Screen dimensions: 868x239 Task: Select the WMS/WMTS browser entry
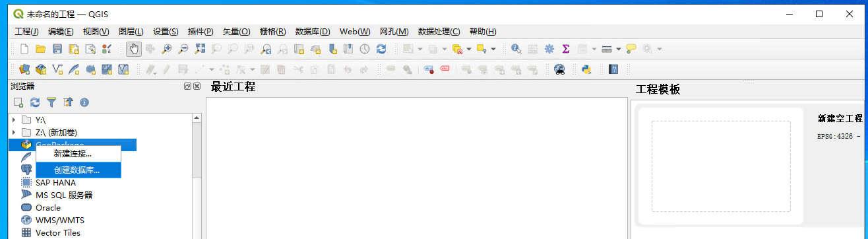(x=59, y=220)
